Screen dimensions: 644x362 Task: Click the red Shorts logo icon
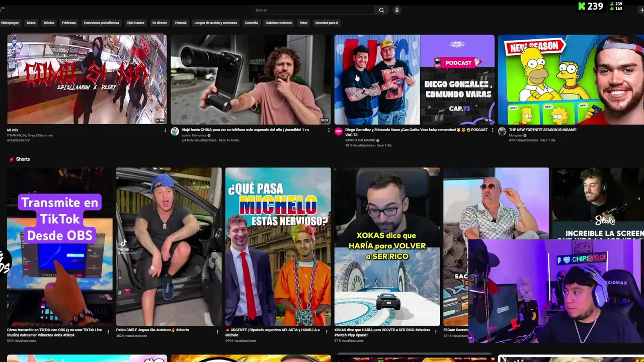click(11, 159)
